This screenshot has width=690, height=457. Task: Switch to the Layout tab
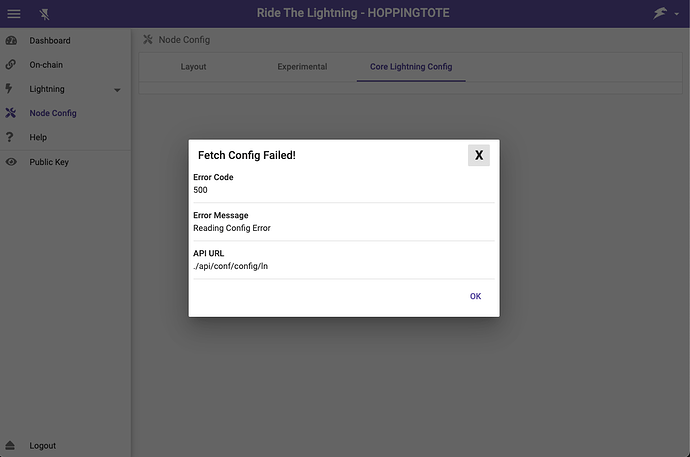193,67
